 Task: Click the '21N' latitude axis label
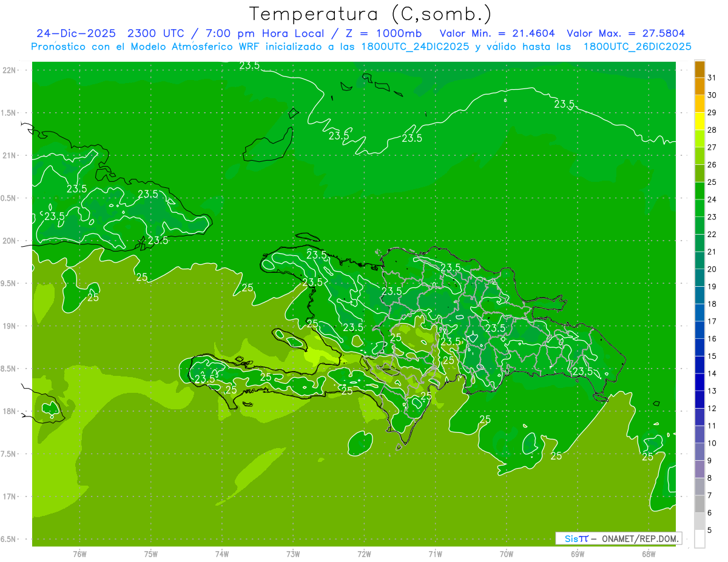[10, 155]
